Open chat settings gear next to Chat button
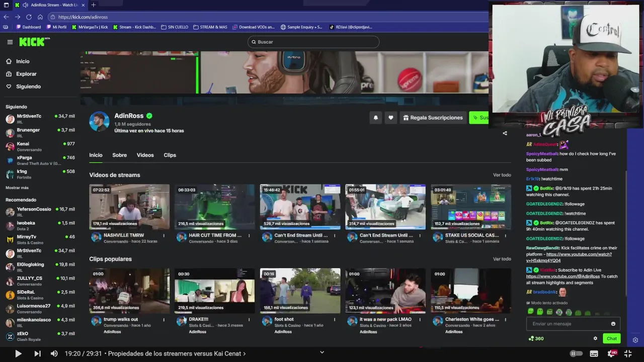 [595, 338]
